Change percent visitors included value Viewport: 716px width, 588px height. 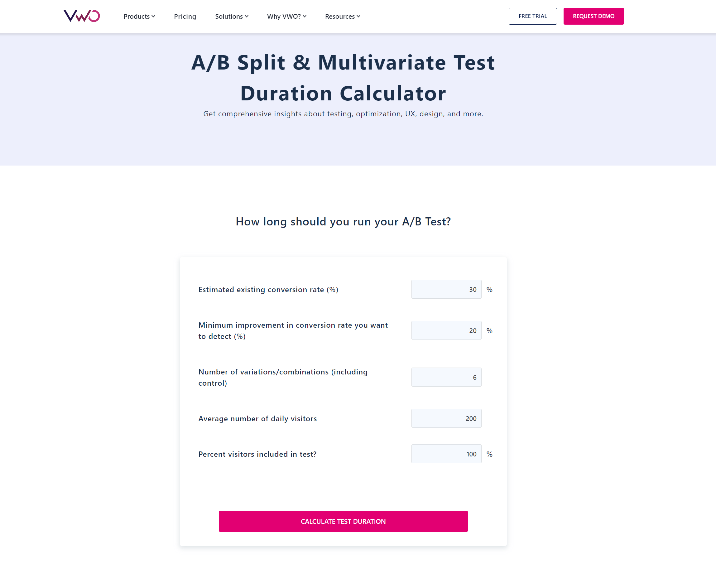pyautogui.click(x=447, y=454)
